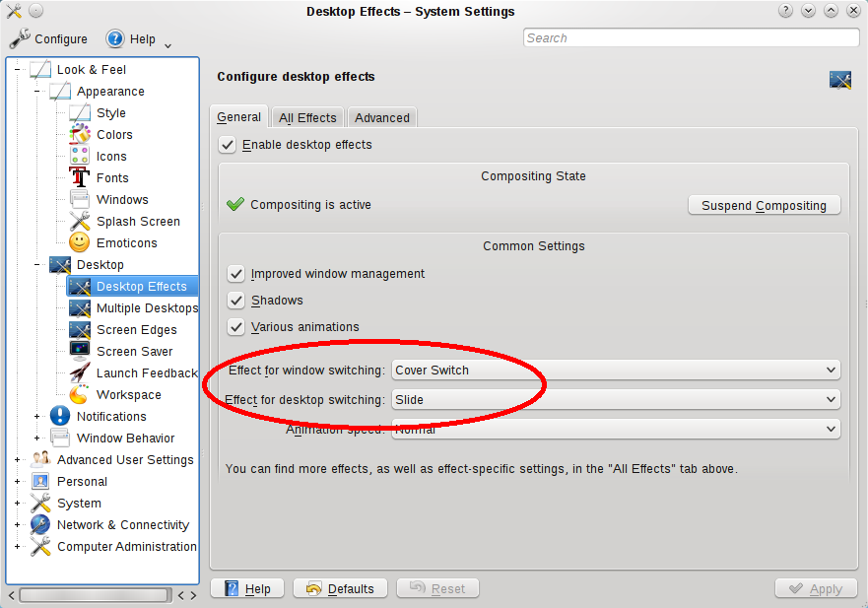This screenshot has height=608, width=868.
Task: Click the desktop effects module icon in the header
Action: [839, 80]
